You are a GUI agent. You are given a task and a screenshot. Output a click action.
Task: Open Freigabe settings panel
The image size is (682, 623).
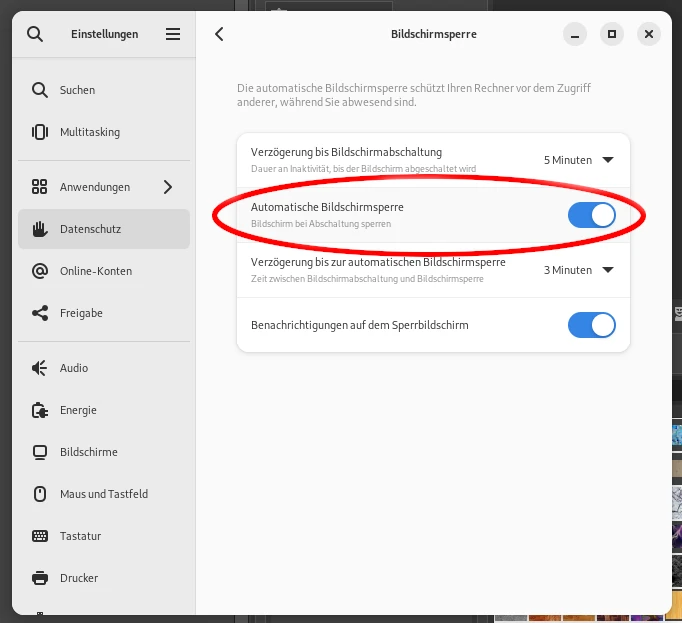point(104,313)
